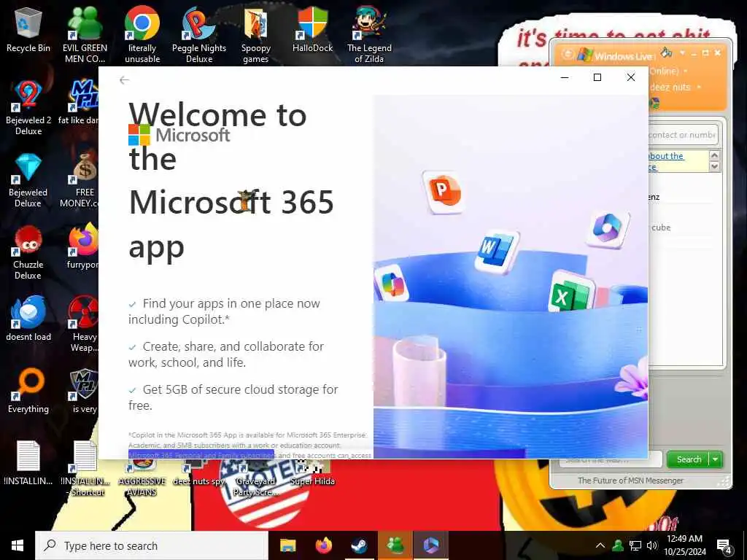Open the Windows Start menu
This screenshot has width=747, height=560.
pos(18,545)
